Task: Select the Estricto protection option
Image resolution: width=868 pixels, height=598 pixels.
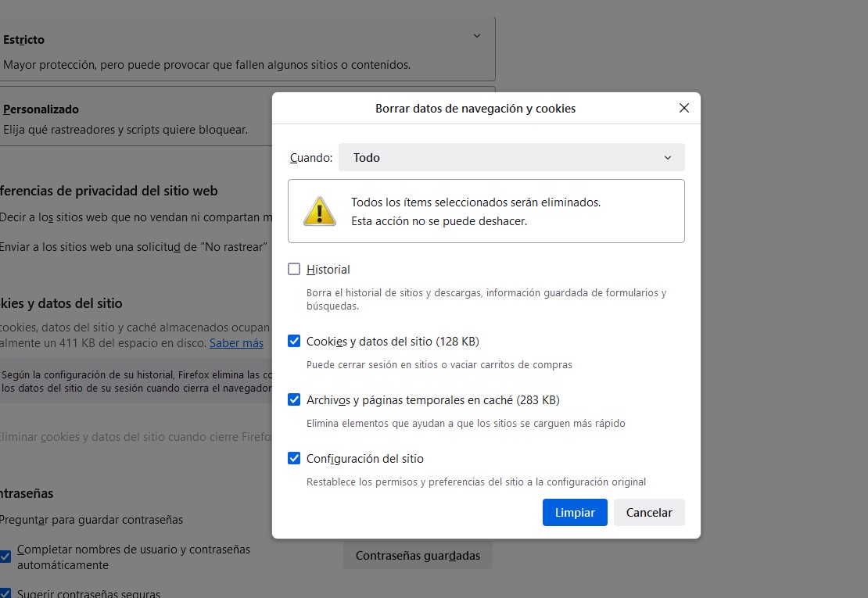Action: tap(23, 39)
